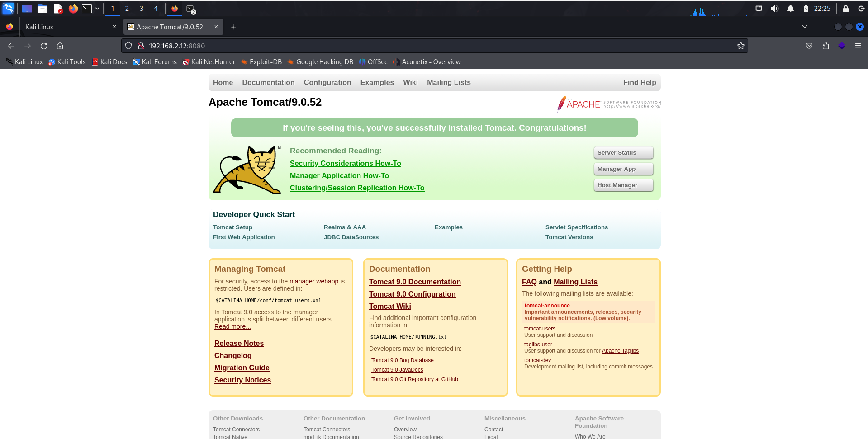Screen dimensions: 868x439
Task: Show desktop from the top panel
Action: pos(27,9)
